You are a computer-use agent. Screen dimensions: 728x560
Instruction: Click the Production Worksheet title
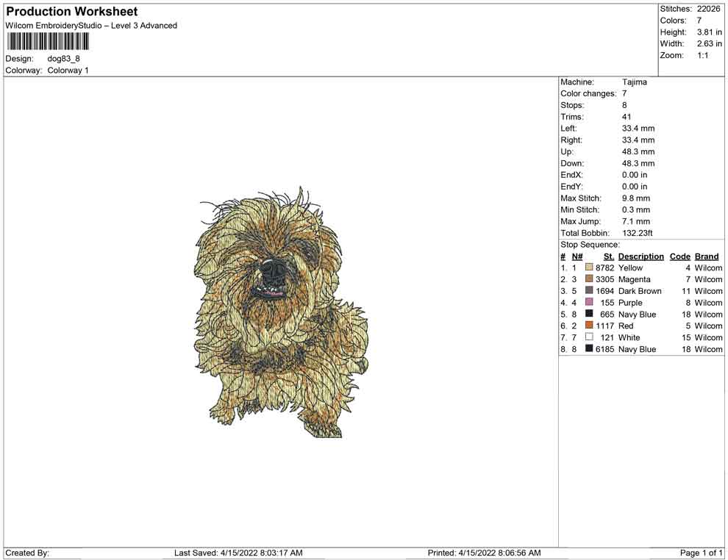click(x=71, y=11)
